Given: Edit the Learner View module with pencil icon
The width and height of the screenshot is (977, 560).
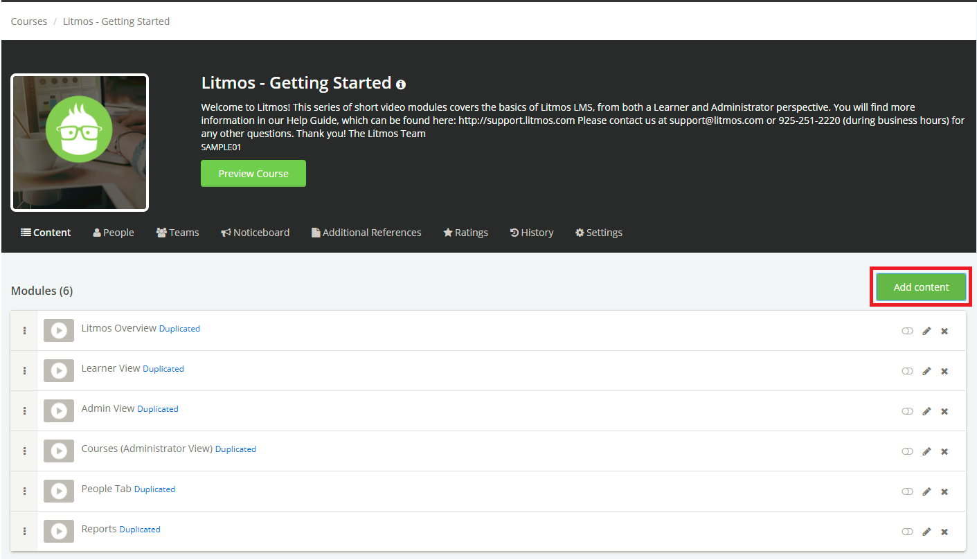Looking at the screenshot, I should click(926, 371).
